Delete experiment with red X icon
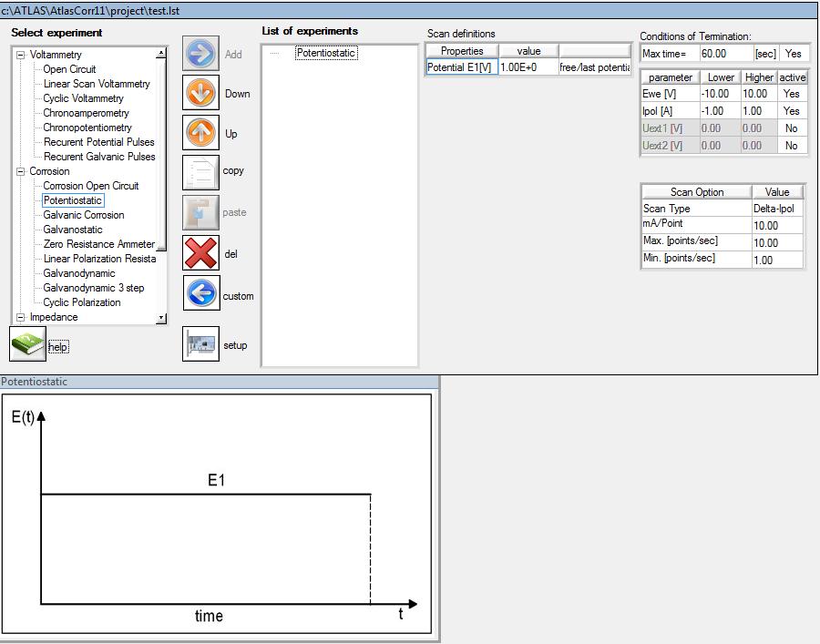 pos(200,253)
